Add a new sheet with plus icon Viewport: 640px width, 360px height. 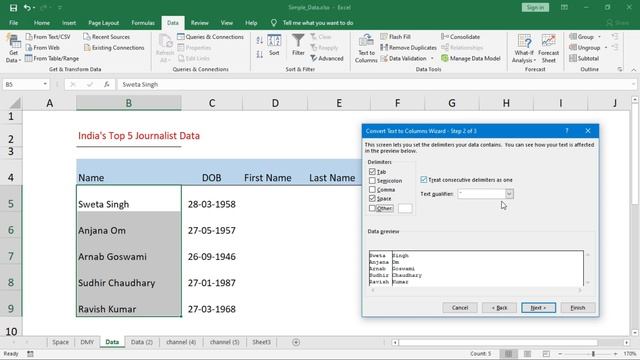[x=296, y=342]
